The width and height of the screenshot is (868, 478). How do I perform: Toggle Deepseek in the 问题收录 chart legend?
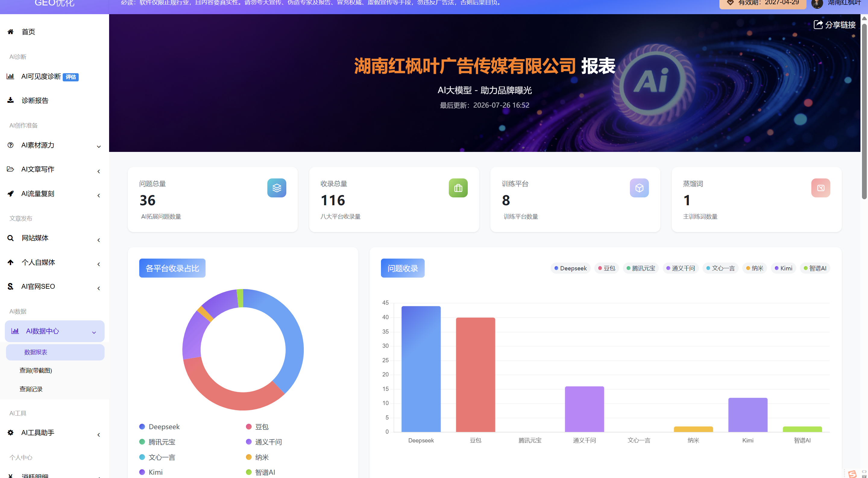click(571, 268)
